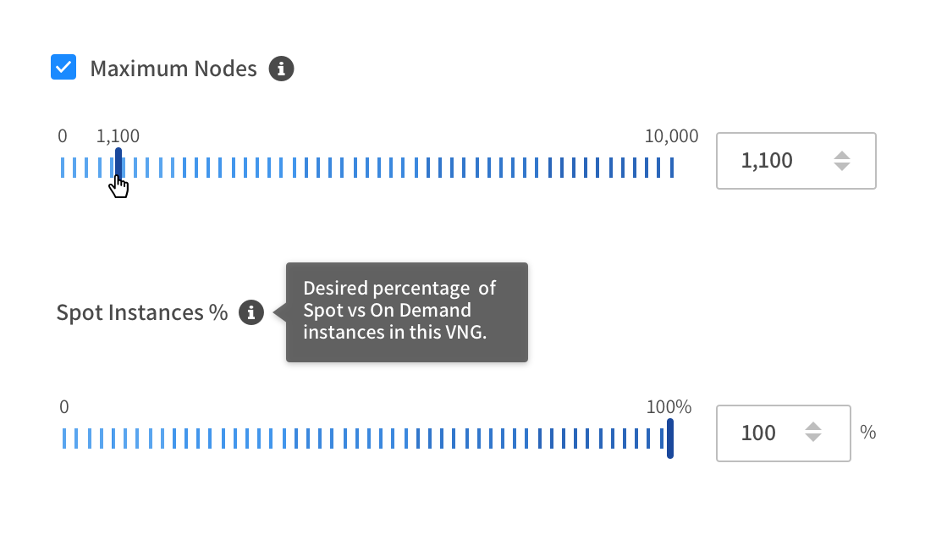Click the Spot Instances slider handle at 100%
This screenshot has width=936, height=534.
click(670, 438)
